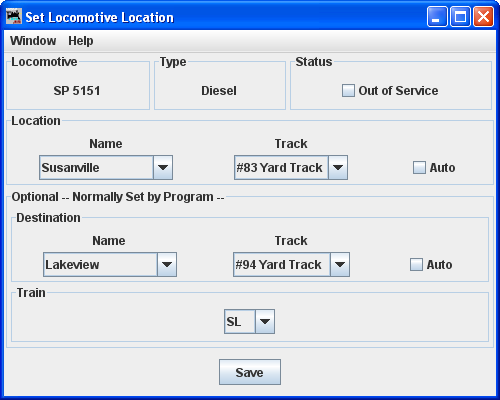The image size is (500, 400).
Task: Open the Window menu
Action: pyautogui.click(x=33, y=41)
